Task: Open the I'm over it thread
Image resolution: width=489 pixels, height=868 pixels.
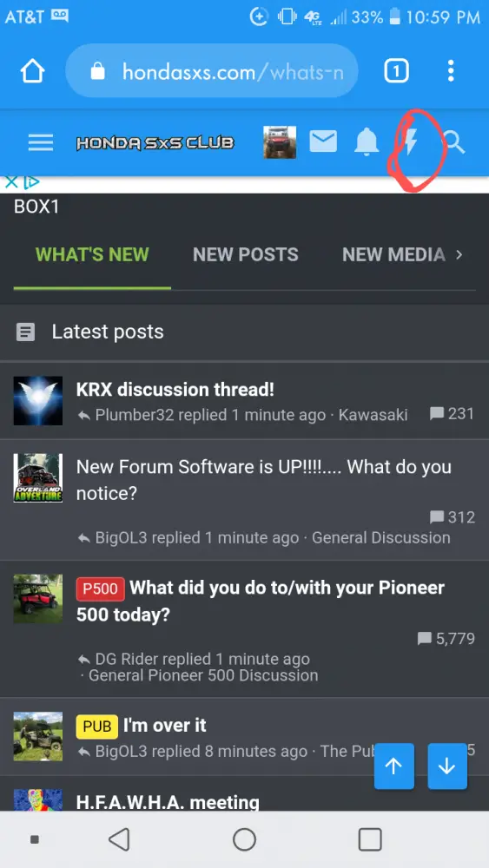Action: click(164, 725)
